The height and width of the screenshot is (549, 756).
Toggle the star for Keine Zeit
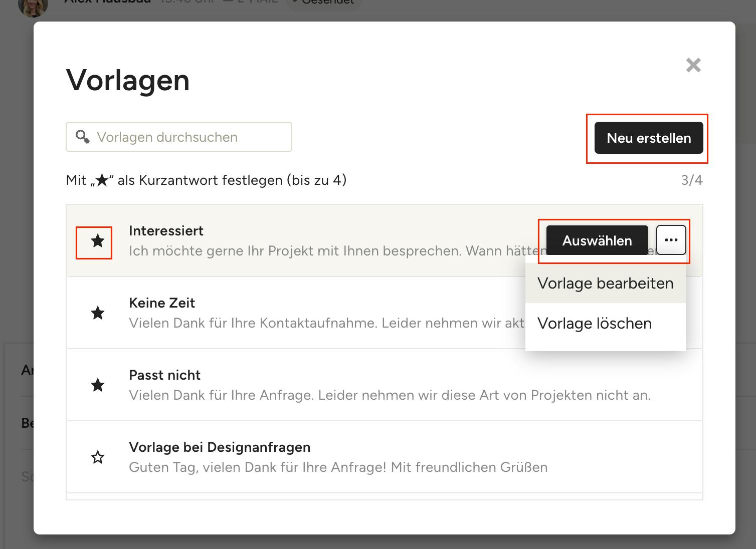click(98, 314)
